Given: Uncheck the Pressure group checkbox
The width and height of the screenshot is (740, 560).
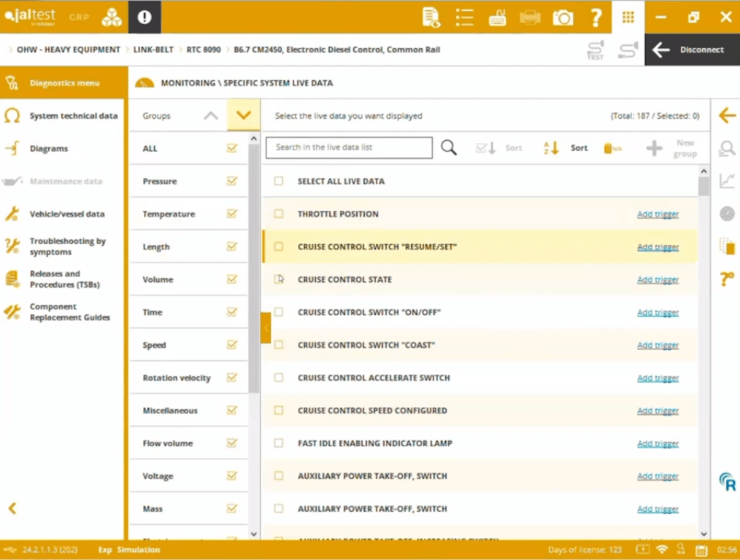Looking at the screenshot, I should 232,182.
